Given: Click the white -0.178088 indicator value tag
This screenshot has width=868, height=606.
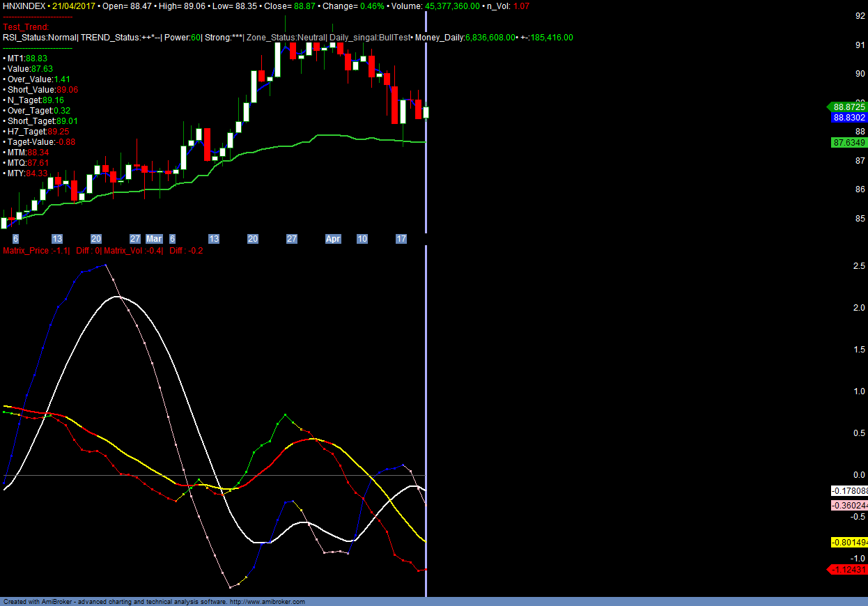Looking at the screenshot, I should tap(849, 491).
